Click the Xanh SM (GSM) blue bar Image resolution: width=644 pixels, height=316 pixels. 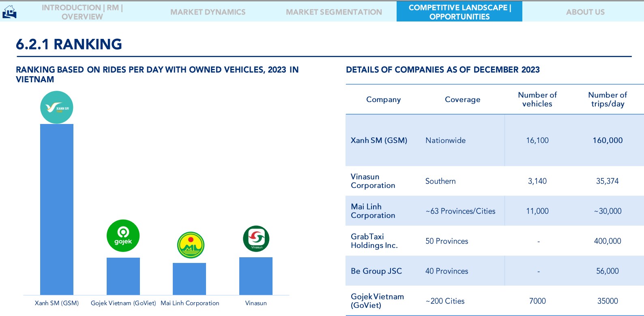point(57,209)
